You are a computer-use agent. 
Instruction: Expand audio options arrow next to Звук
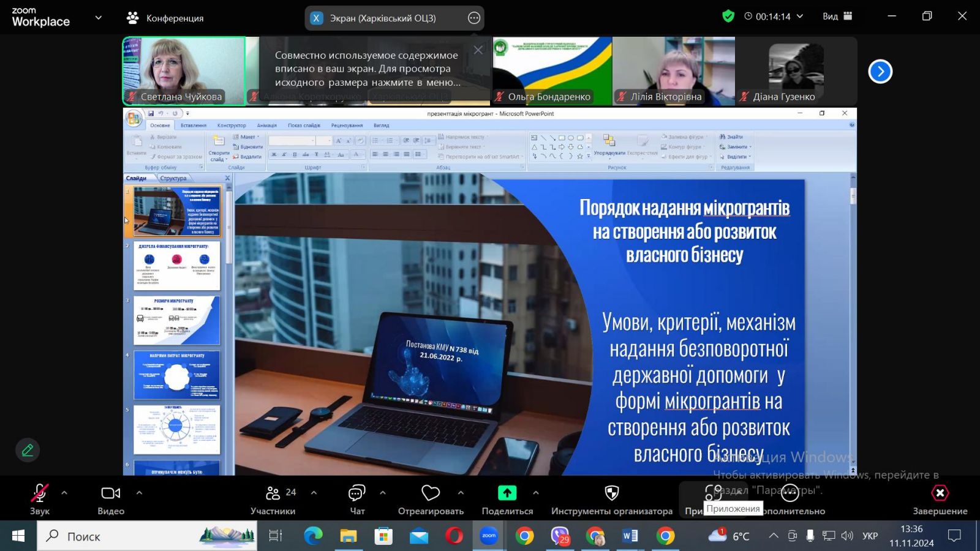(64, 493)
